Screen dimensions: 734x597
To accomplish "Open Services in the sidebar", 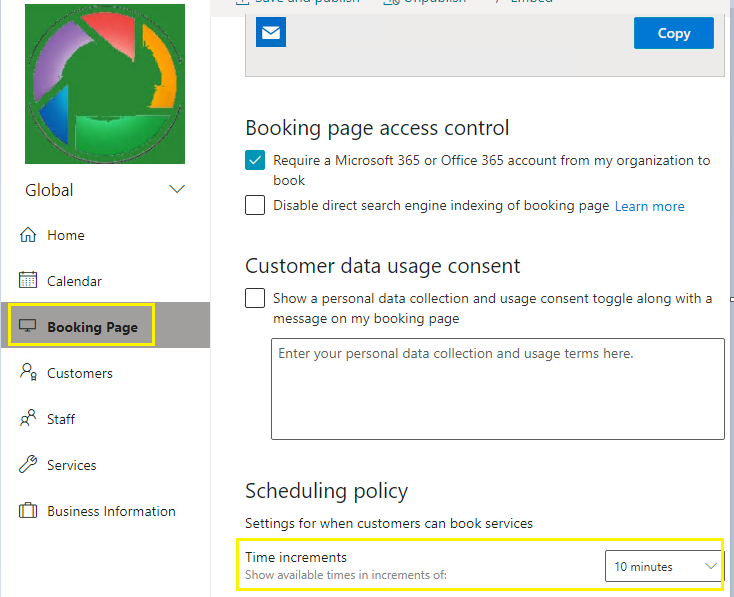I will tap(105, 464).
